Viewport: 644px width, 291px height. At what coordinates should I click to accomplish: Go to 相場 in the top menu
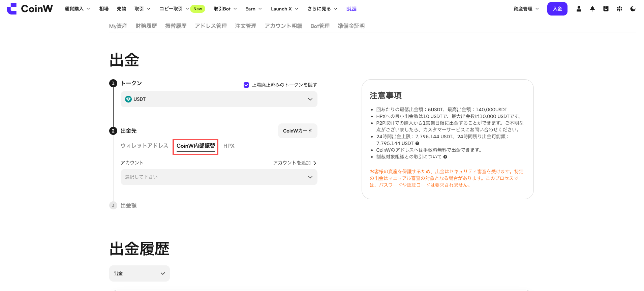(x=104, y=9)
